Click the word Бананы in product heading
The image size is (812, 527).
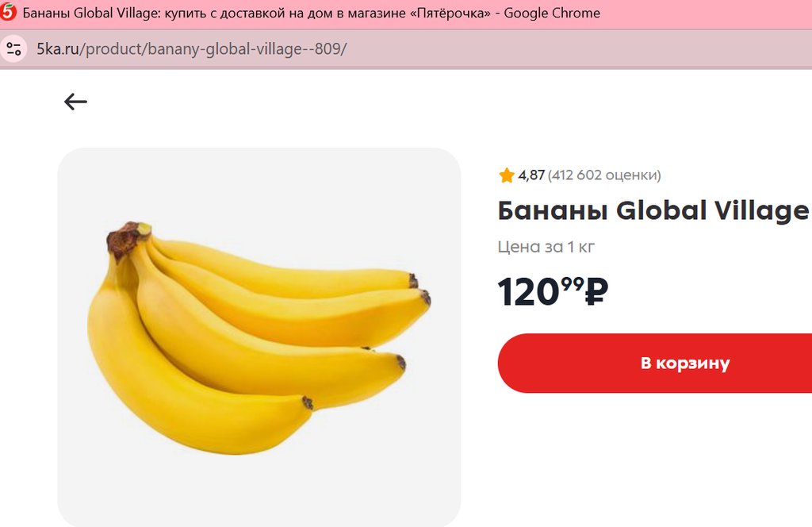(x=553, y=211)
